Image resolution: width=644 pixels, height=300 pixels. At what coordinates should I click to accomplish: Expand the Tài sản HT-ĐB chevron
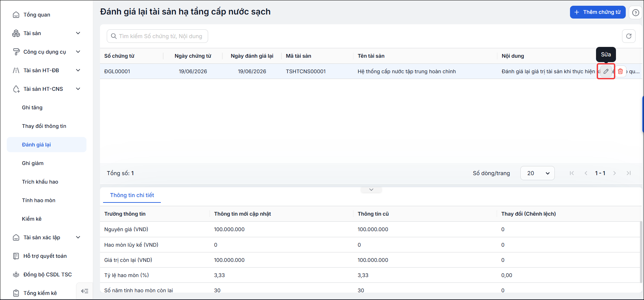78,70
